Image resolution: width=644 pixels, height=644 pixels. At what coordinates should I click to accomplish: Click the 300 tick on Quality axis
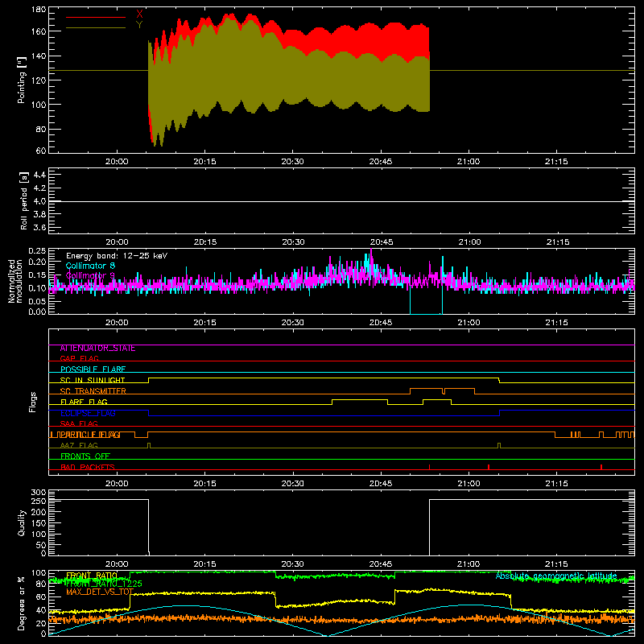pos(39,493)
